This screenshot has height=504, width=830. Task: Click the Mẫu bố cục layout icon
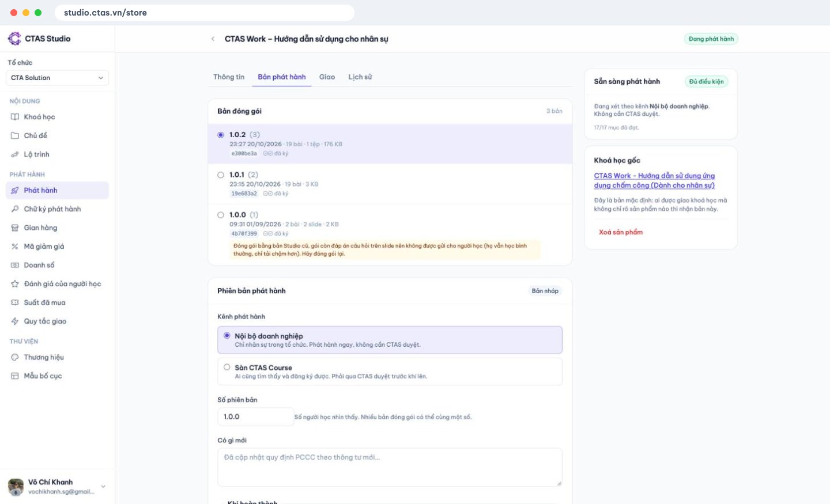point(15,376)
